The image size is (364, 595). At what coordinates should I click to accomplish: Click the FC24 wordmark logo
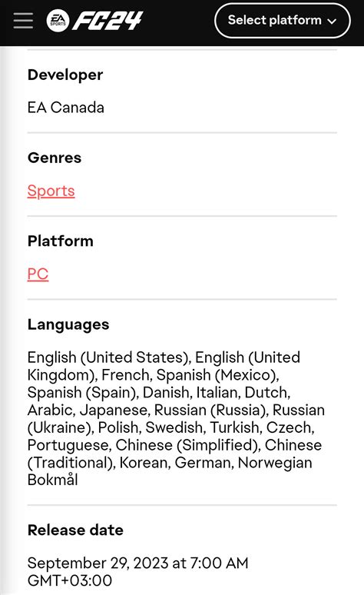(x=108, y=21)
